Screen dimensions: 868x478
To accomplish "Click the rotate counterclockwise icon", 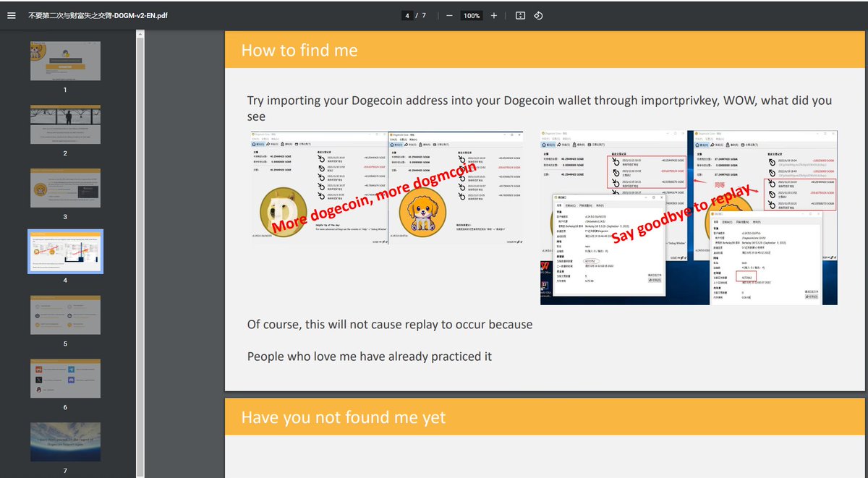I will click(x=539, y=15).
